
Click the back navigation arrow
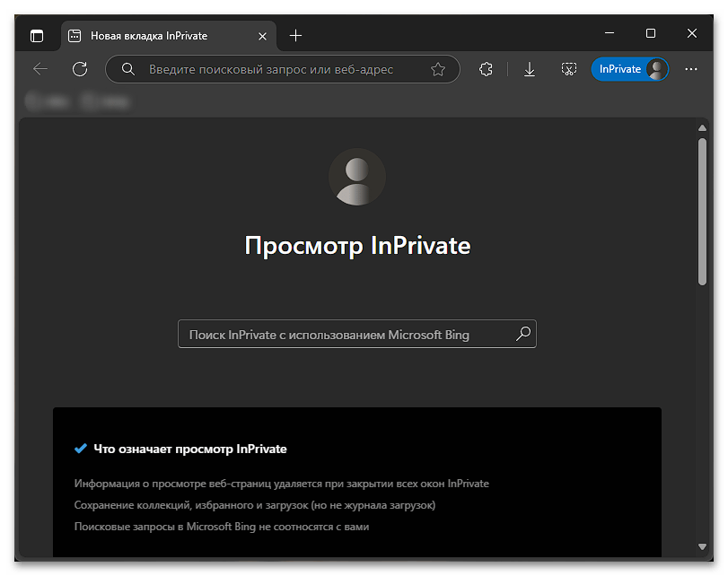[x=40, y=69]
